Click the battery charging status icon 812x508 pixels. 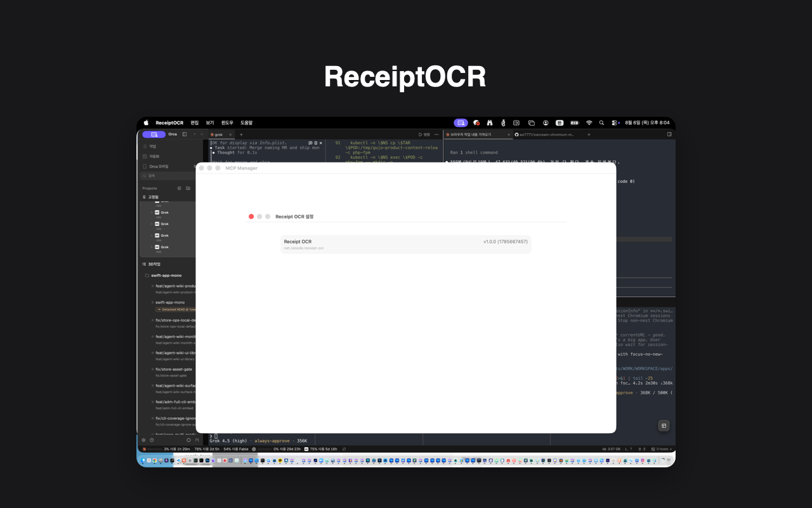pos(575,123)
